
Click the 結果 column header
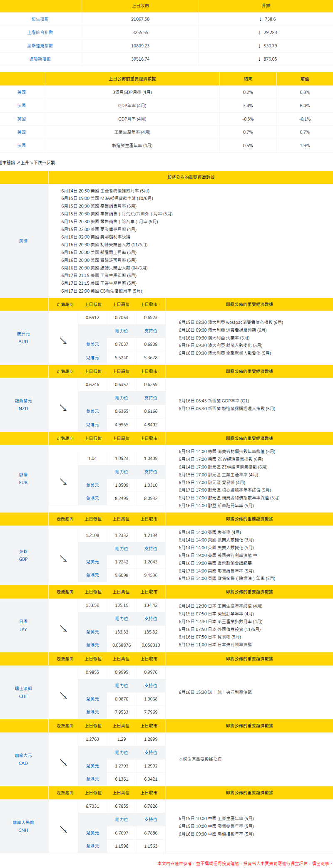pos(248,79)
